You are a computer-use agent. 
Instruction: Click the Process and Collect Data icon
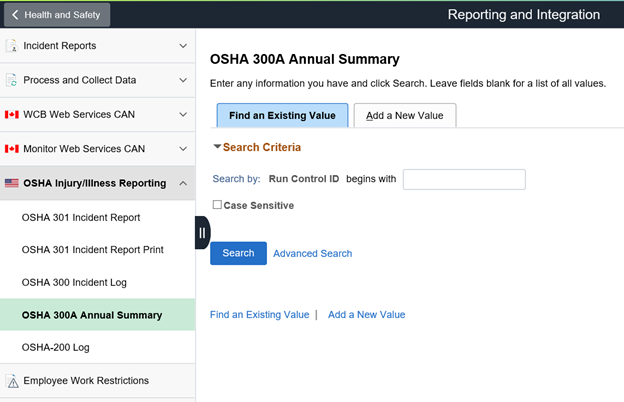(x=12, y=80)
